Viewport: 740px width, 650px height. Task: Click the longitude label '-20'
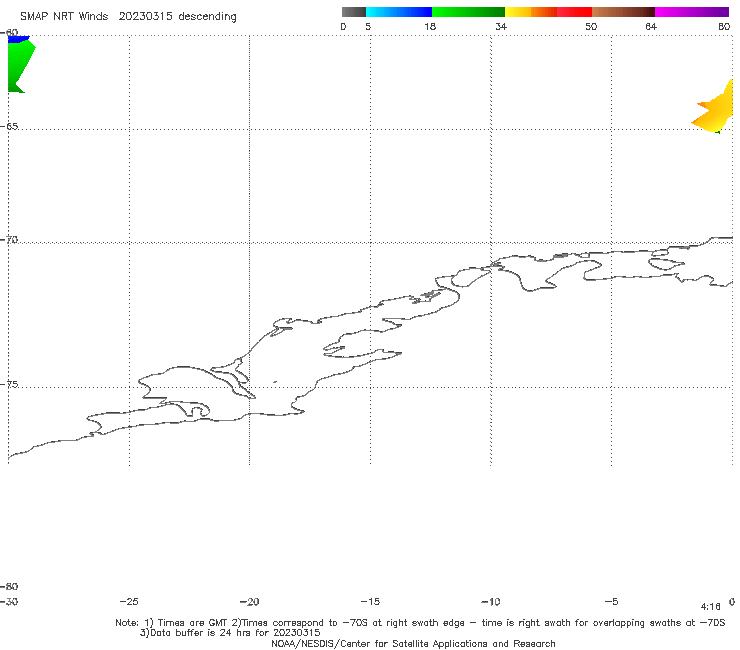click(249, 601)
